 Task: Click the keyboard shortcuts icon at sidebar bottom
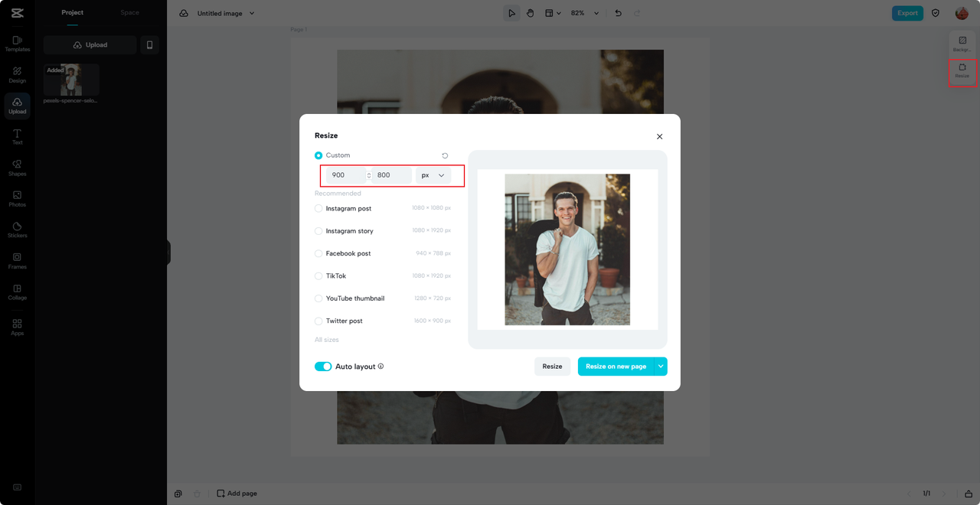pos(17,487)
